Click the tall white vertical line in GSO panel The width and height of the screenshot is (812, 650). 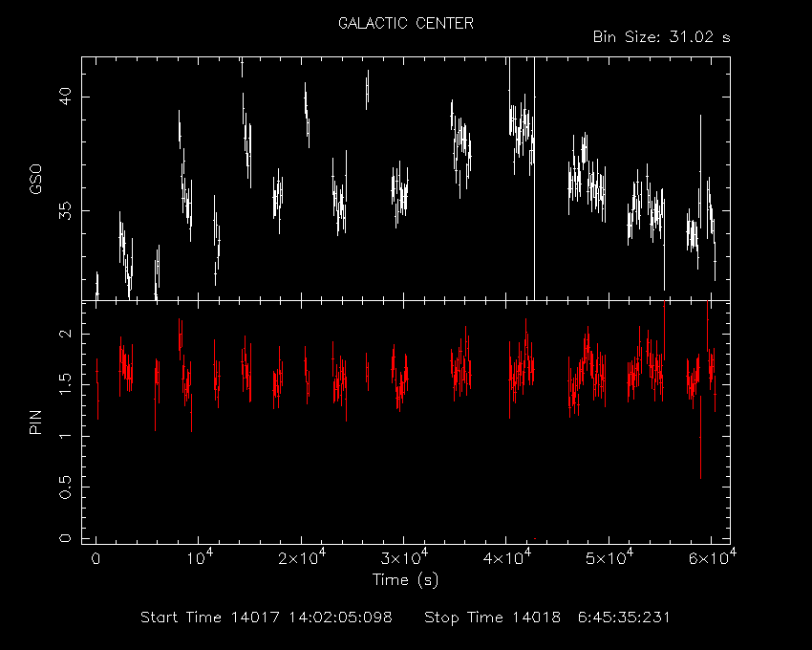tap(534, 179)
